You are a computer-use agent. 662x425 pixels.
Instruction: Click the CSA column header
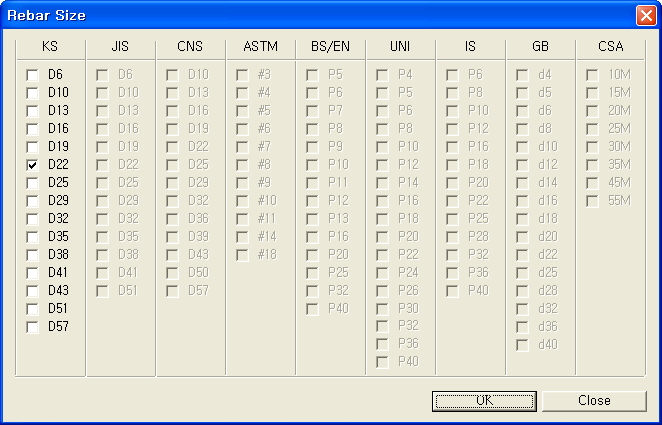point(610,46)
